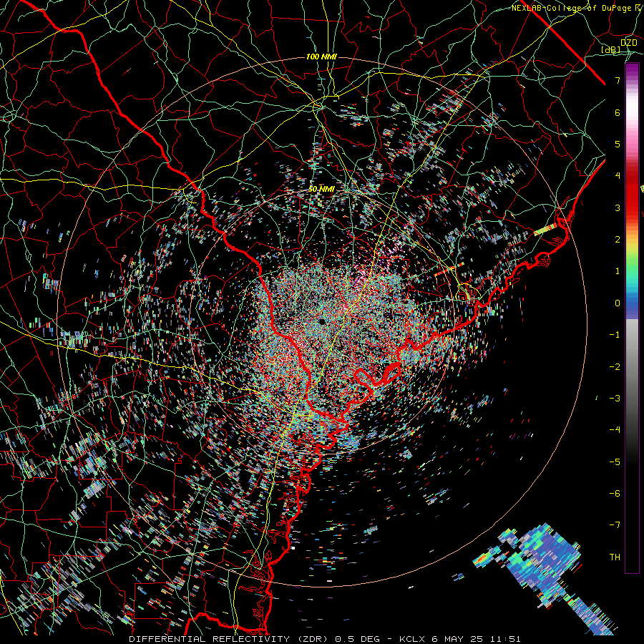
Task: Click the "TH" threshold label on scale
Action: [615, 557]
